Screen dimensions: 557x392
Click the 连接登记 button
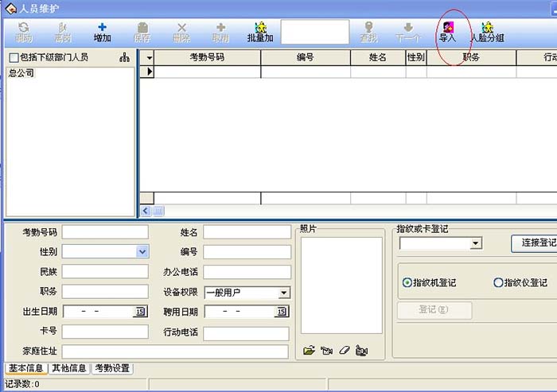click(534, 243)
